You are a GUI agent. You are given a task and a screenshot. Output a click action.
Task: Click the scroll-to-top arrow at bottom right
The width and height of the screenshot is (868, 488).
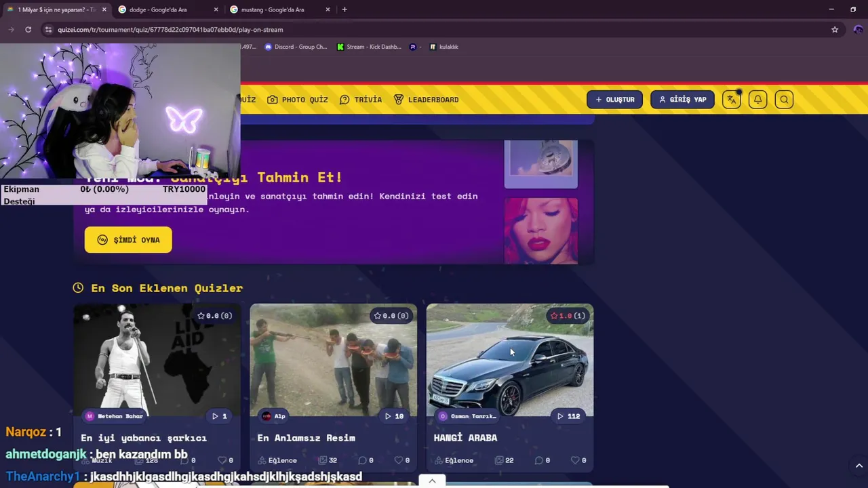point(859,466)
